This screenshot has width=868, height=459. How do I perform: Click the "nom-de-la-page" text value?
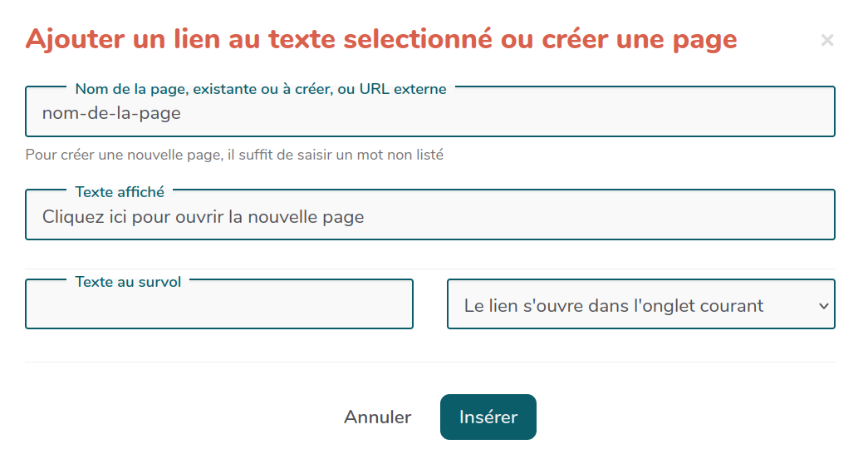[x=111, y=114]
